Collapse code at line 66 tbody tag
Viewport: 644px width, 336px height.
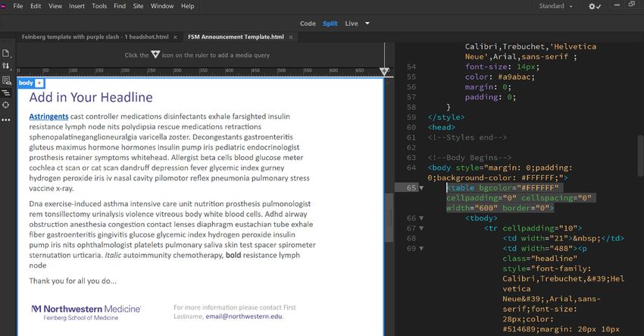point(421,218)
